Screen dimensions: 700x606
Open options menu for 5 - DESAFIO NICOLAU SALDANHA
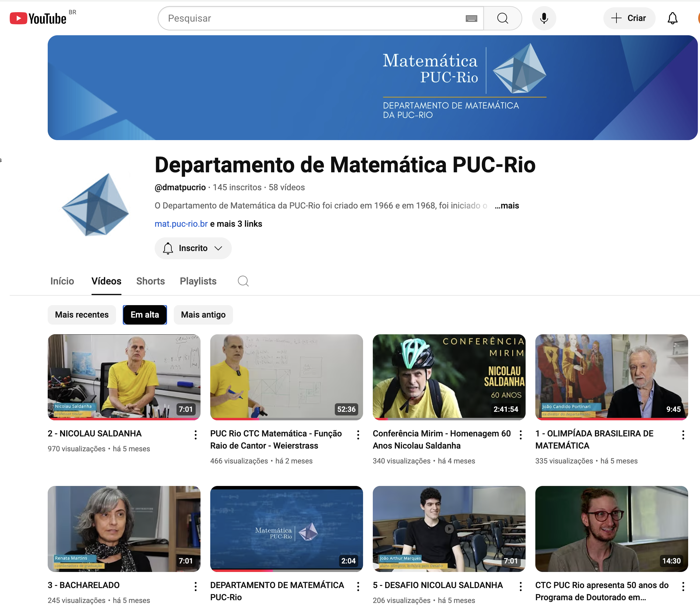pos(520,586)
